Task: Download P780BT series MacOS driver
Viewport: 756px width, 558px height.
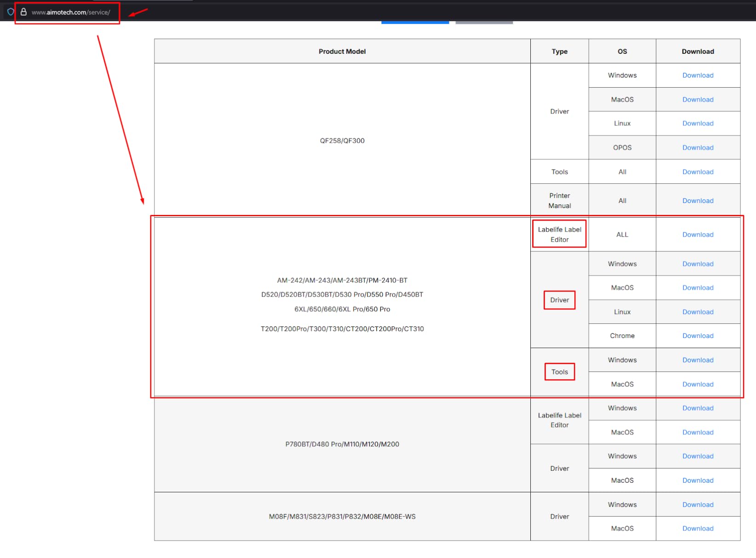Action: pos(697,480)
